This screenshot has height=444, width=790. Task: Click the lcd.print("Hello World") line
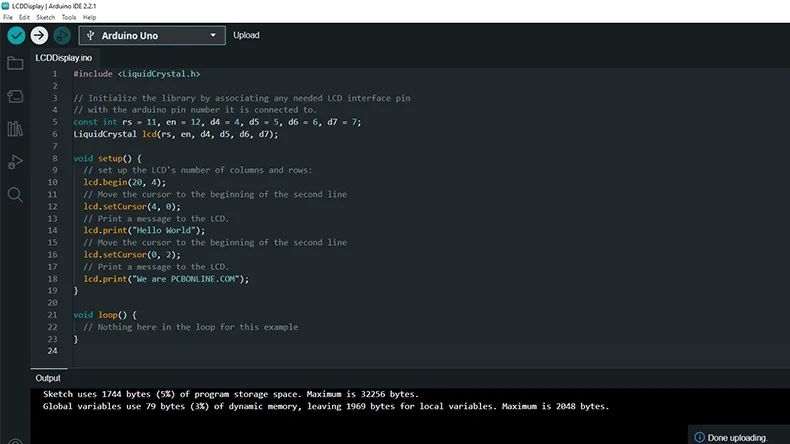pyautogui.click(x=144, y=230)
